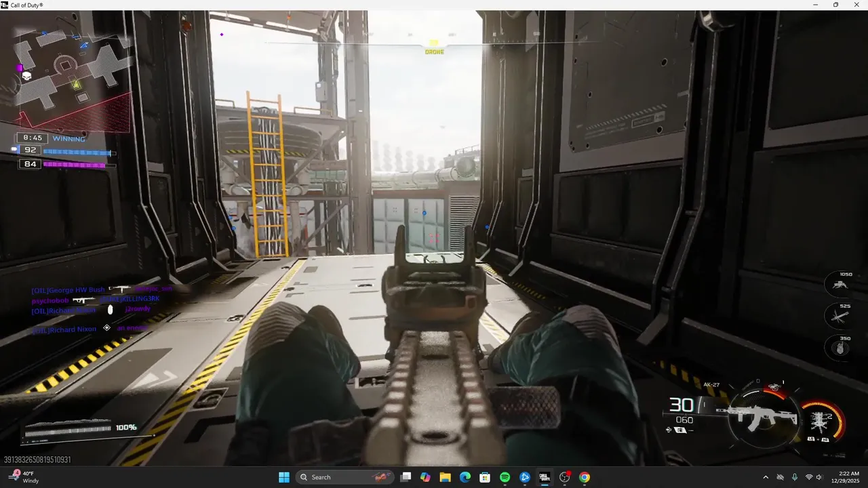
Task: Click the yellow player arrow on the minimap
Action: coord(77,85)
